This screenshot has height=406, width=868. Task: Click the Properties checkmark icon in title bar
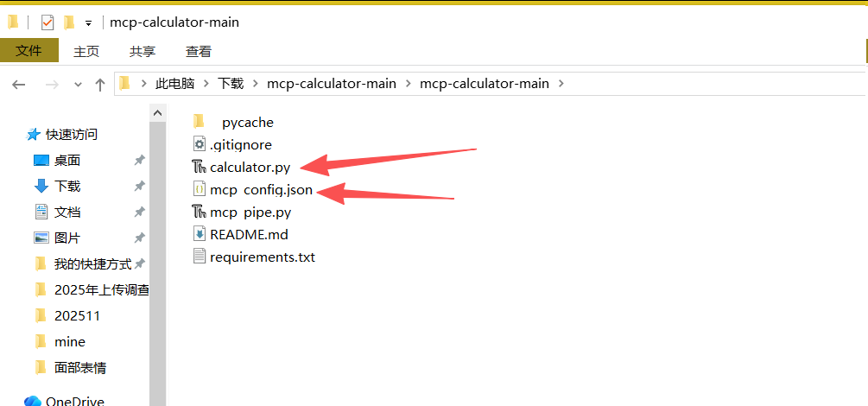48,22
